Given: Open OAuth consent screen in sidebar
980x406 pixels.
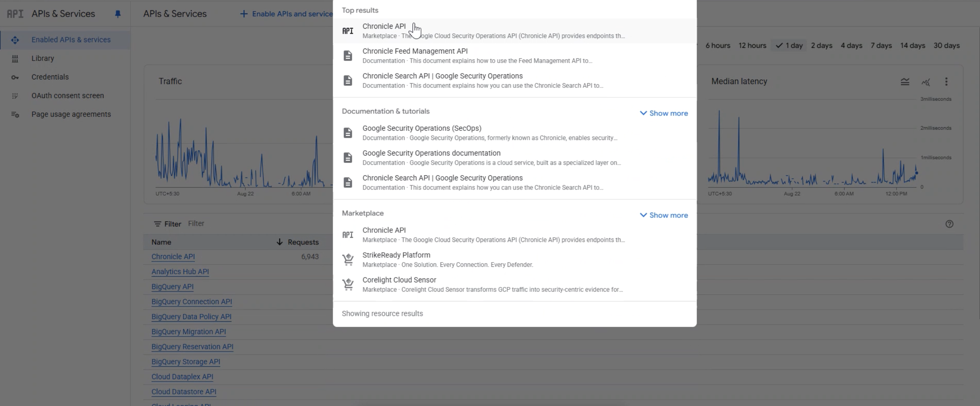Looking at the screenshot, I should tap(67, 96).
